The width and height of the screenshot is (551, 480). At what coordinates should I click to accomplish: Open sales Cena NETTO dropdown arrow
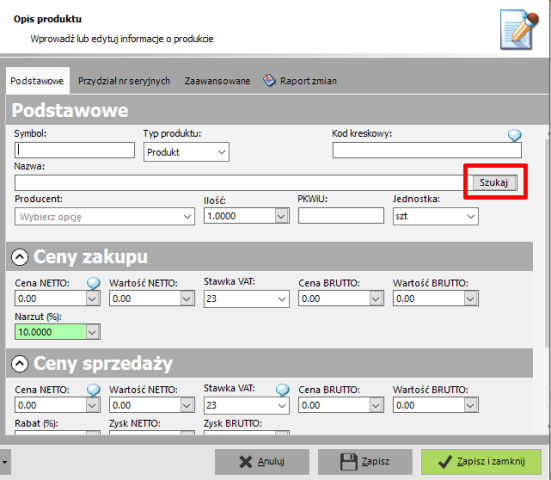click(92, 406)
